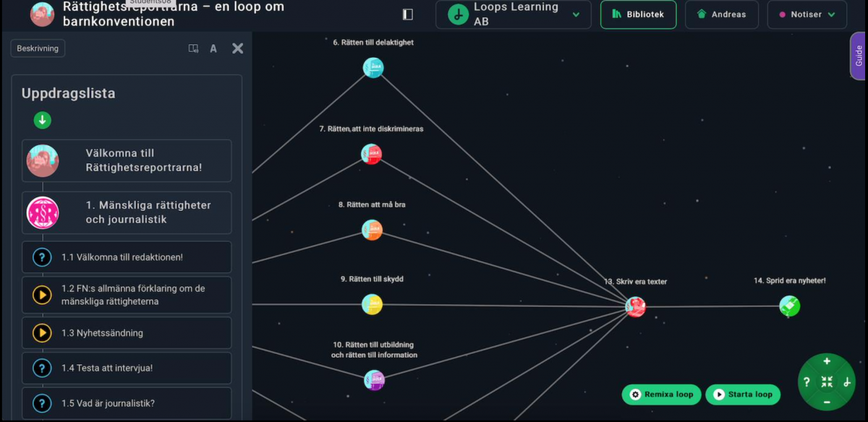Click the Loops Learning logo icon
The width and height of the screenshot is (868, 422).
tap(458, 14)
